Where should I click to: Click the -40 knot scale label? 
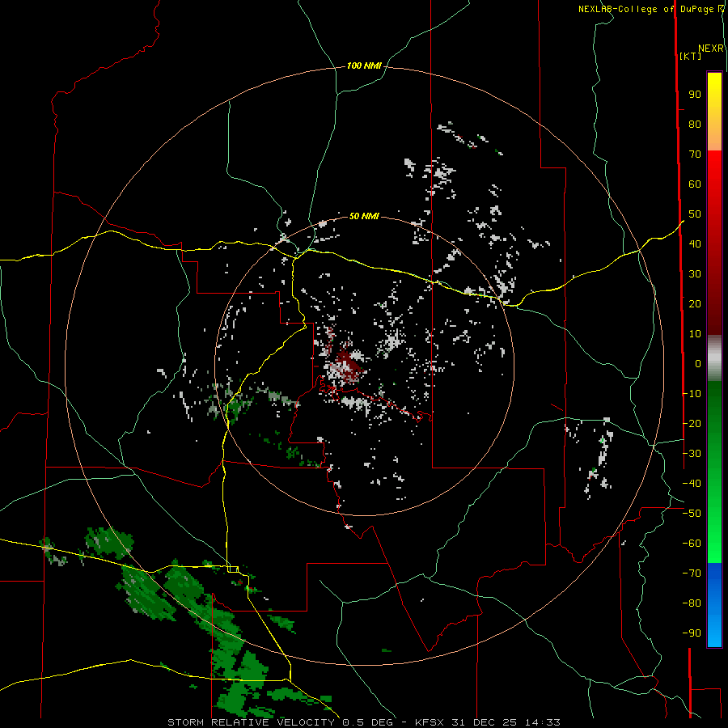pos(692,484)
